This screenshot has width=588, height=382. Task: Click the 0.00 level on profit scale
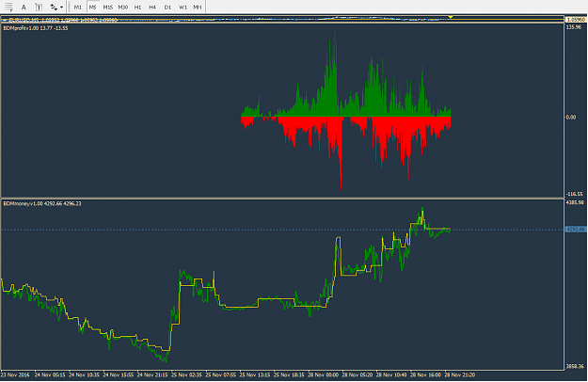(x=570, y=118)
